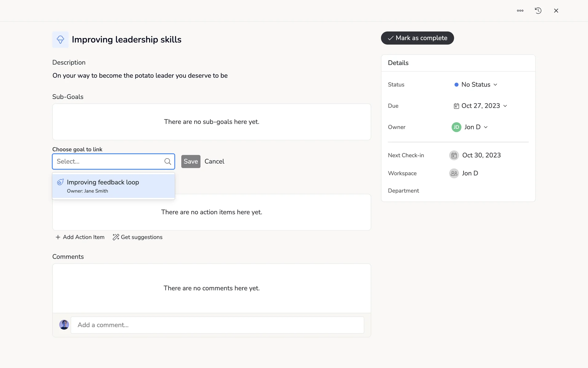Open the goal history clock icon

point(538,11)
